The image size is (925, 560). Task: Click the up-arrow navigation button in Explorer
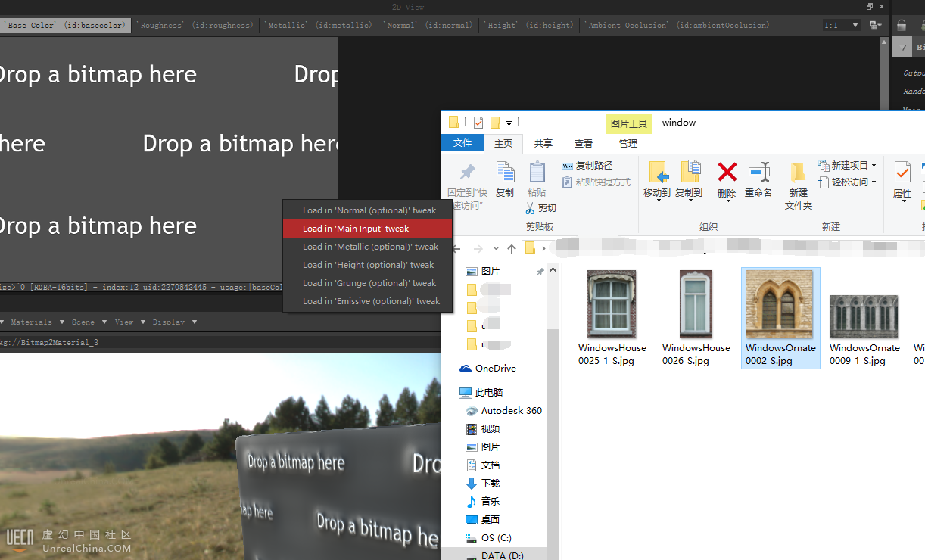coord(512,248)
